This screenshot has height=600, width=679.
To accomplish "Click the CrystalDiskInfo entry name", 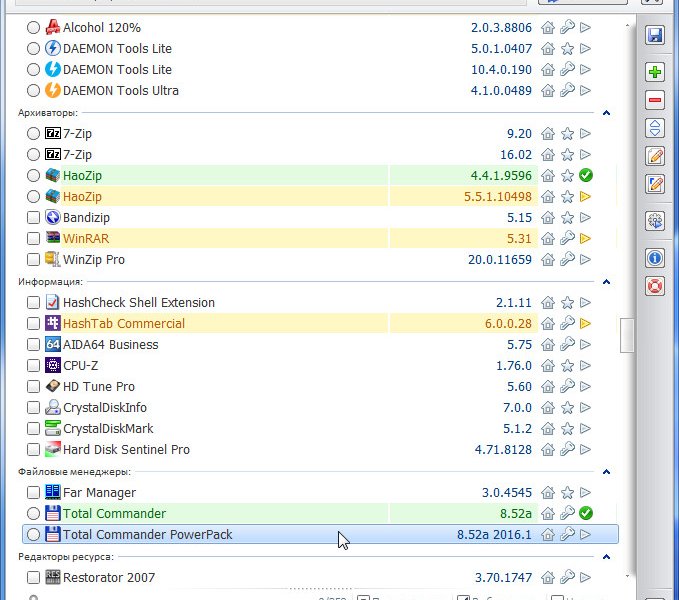I will click(105, 408).
